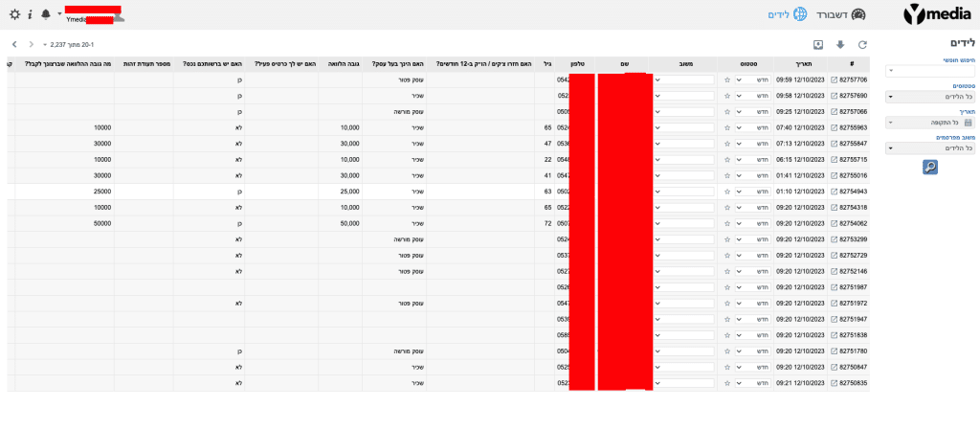
Task: Click the # column header
Action: click(848, 64)
